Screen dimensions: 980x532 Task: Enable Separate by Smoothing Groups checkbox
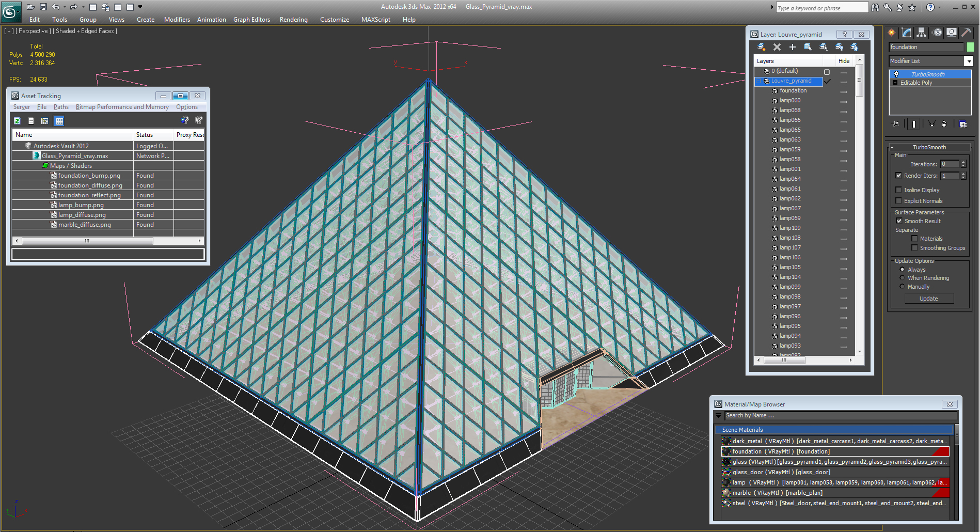point(914,248)
